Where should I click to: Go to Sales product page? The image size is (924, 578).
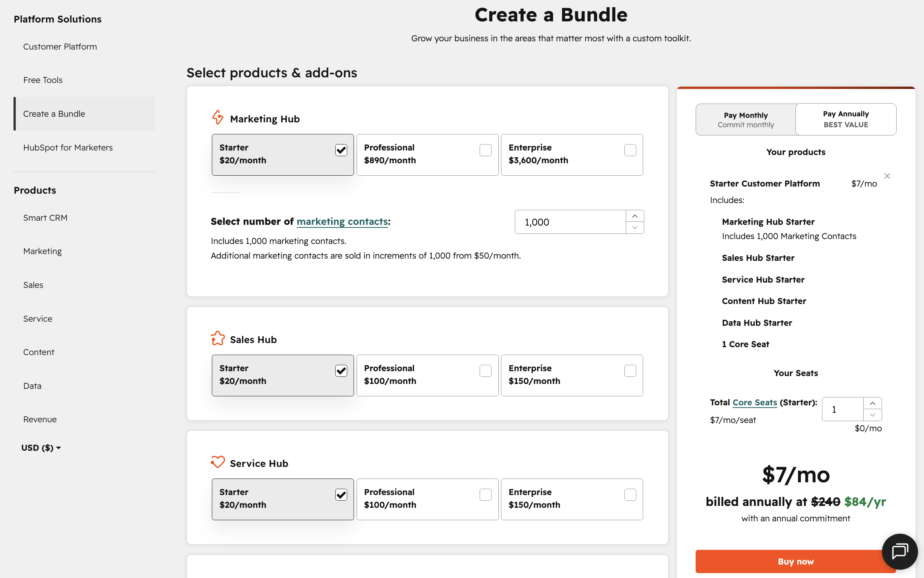coord(33,285)
